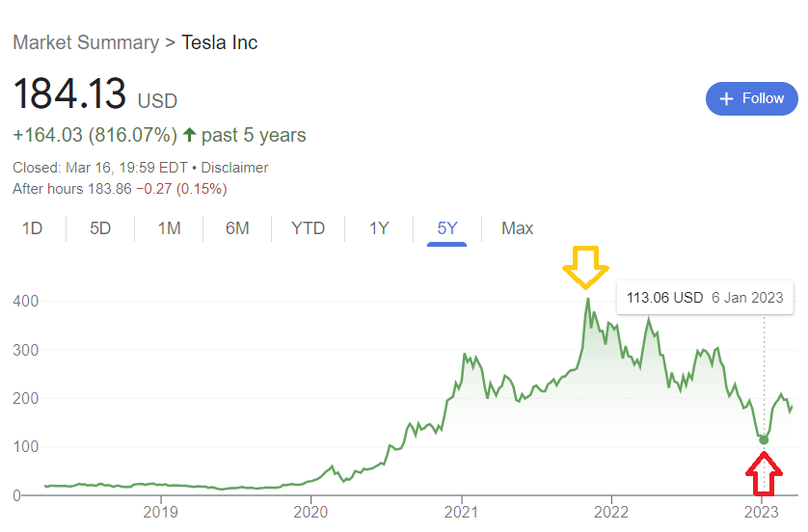Click the plus icon on Follow button

coord(727,98)
